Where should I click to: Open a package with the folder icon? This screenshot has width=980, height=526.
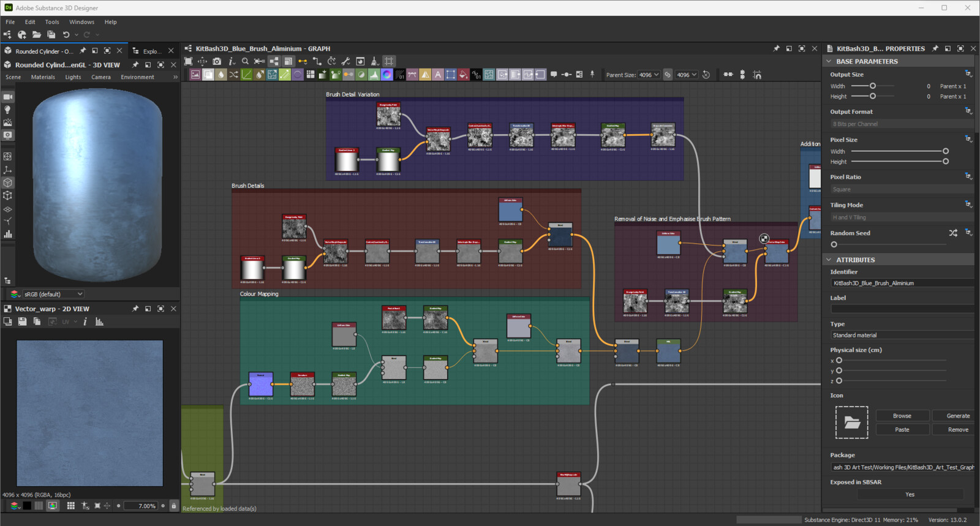37,35
